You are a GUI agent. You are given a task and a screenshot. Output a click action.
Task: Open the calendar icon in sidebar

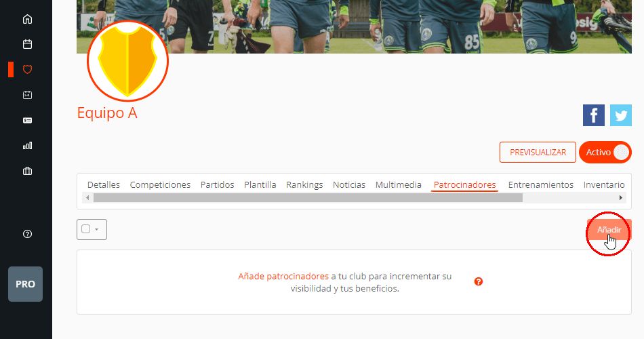[27, 44]
